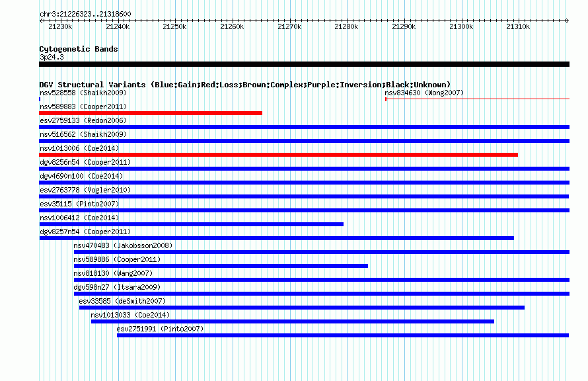
Task: Open the nsv589883 (Cooper2011) variant label
Action: click(83, 106)
